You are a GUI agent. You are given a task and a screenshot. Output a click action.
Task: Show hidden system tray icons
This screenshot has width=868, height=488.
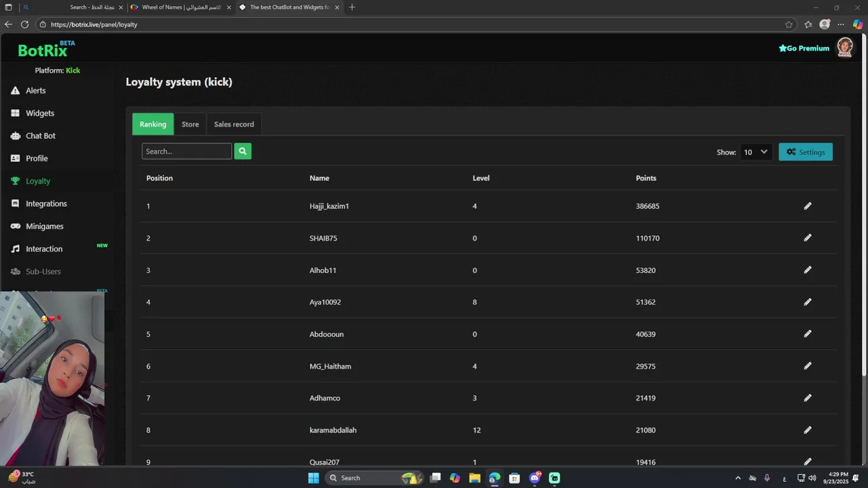[x=738, y=478]
